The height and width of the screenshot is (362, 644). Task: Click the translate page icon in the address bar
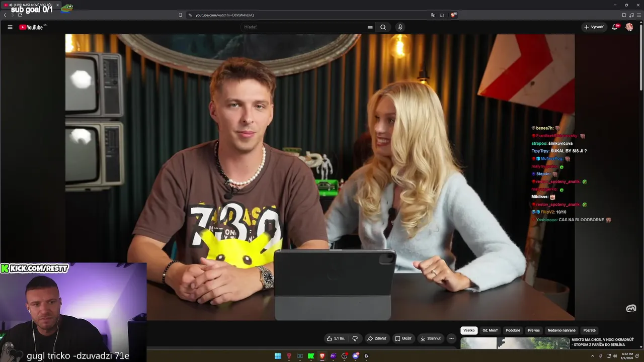[433, 15]
